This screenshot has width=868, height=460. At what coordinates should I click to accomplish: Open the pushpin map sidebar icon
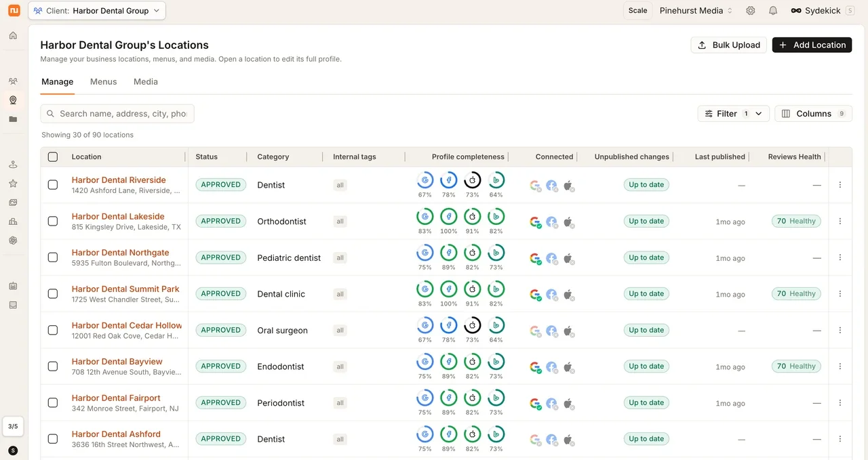coord(13,165)
